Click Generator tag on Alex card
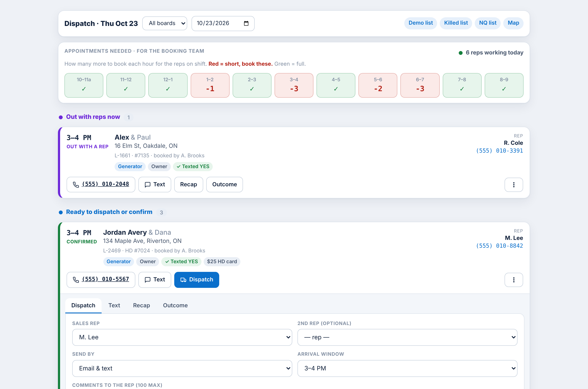Viewport: 588px width, 389px height. [130, 166]
